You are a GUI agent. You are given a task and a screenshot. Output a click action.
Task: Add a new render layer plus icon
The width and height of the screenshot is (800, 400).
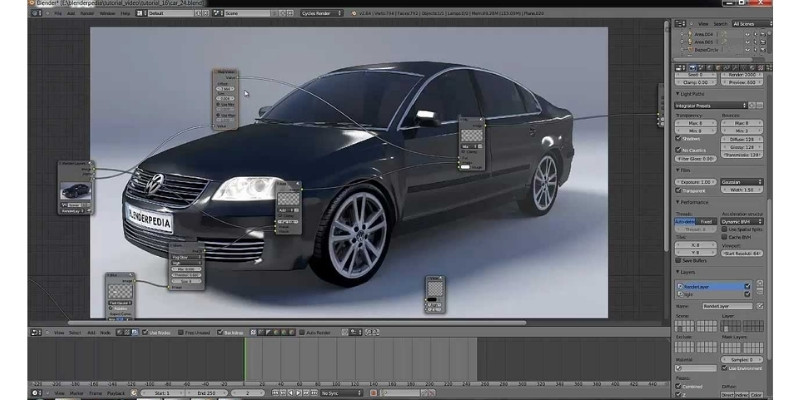pos(760,283)
